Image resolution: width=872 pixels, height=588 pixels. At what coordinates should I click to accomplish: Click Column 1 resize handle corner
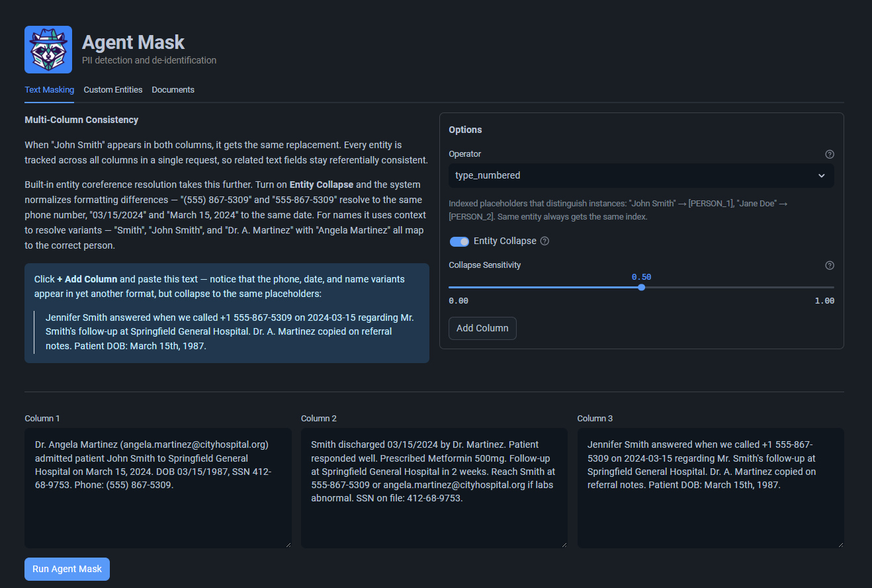click(x=288, y=544)
